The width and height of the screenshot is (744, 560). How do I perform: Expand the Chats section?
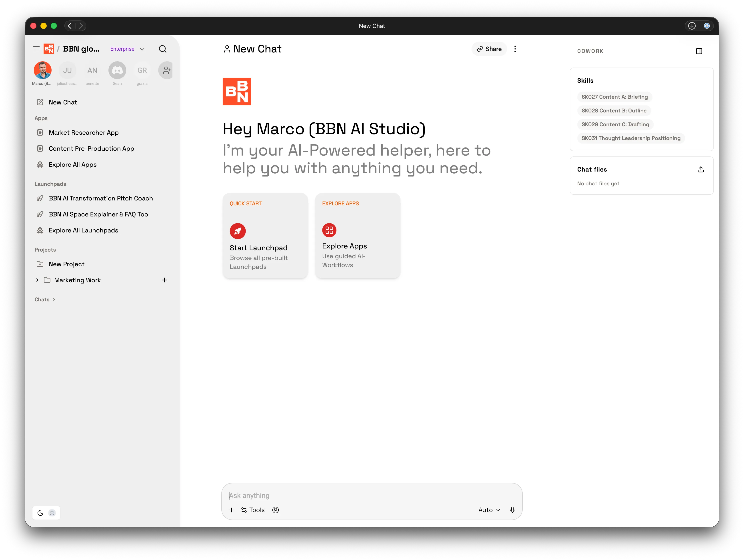[x=45, y=299]
